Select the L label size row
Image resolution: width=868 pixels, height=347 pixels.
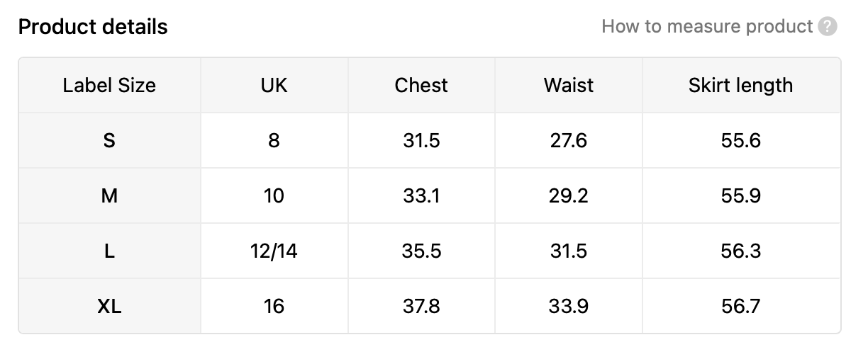[429, 251]
